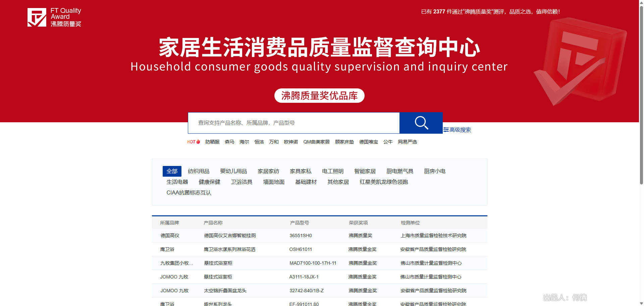Switch to 墙面地面 category
This screenshot has height=306, width=644.
[x=274, y=182]
